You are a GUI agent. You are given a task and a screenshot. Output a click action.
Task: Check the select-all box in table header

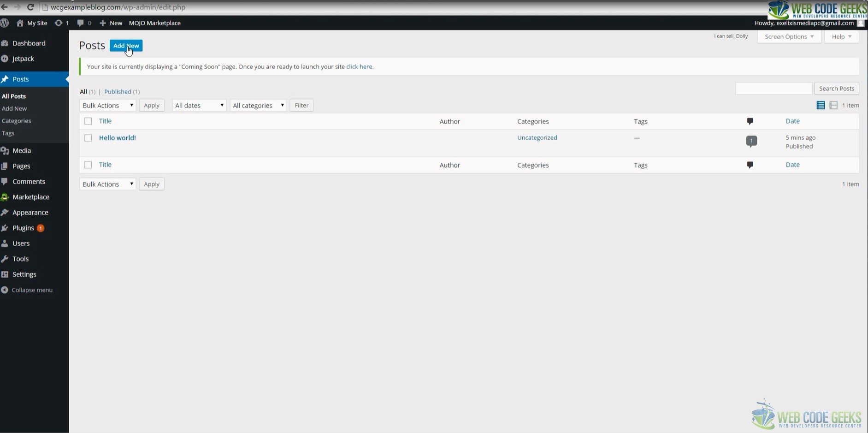[x=88, y=121]
